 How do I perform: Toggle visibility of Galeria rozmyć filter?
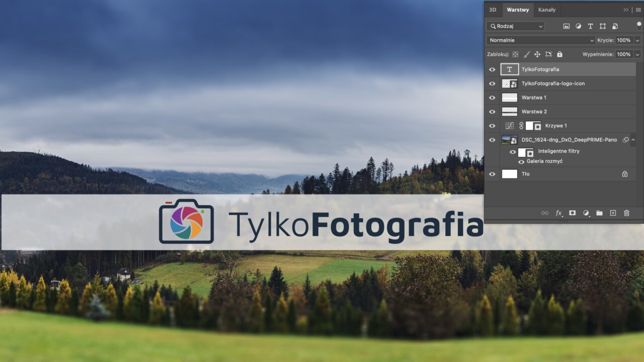tap(521, 162)
